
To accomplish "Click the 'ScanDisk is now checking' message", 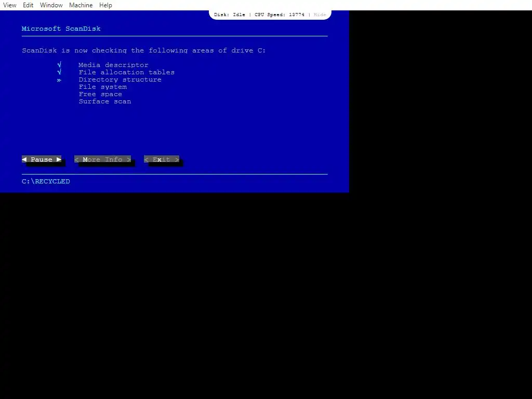I will 144,50.
